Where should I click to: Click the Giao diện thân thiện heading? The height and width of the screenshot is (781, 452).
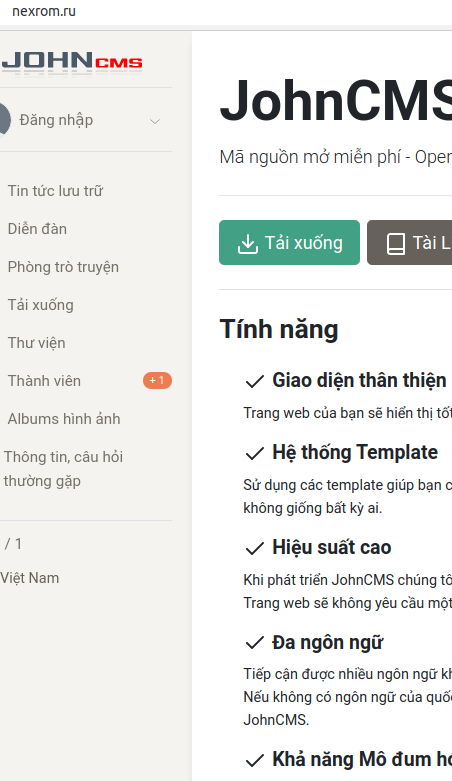coord(359,381)
